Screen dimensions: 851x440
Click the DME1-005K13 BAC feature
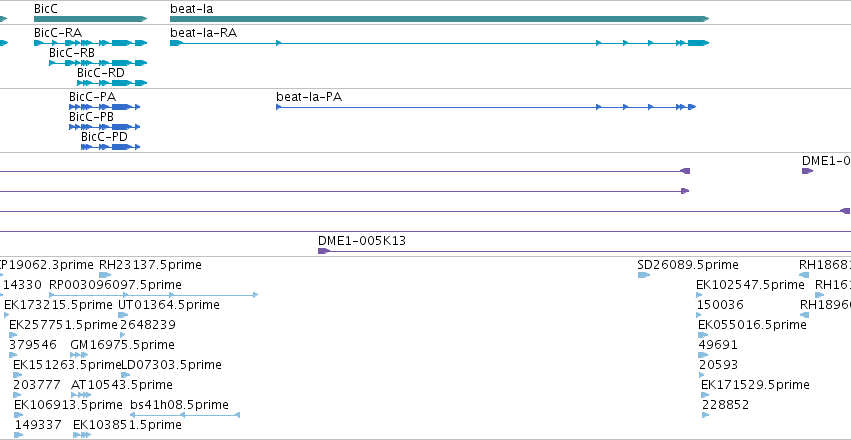[x=585, y=251]
